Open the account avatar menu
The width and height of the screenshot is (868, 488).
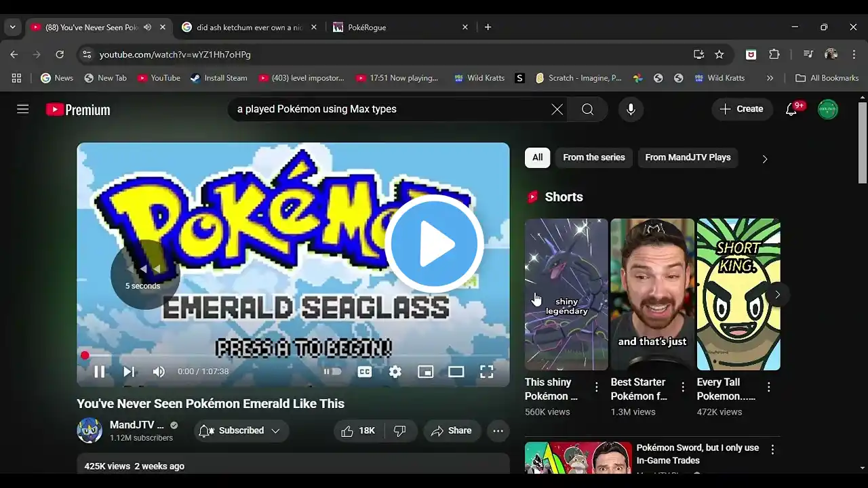(828, 109)
